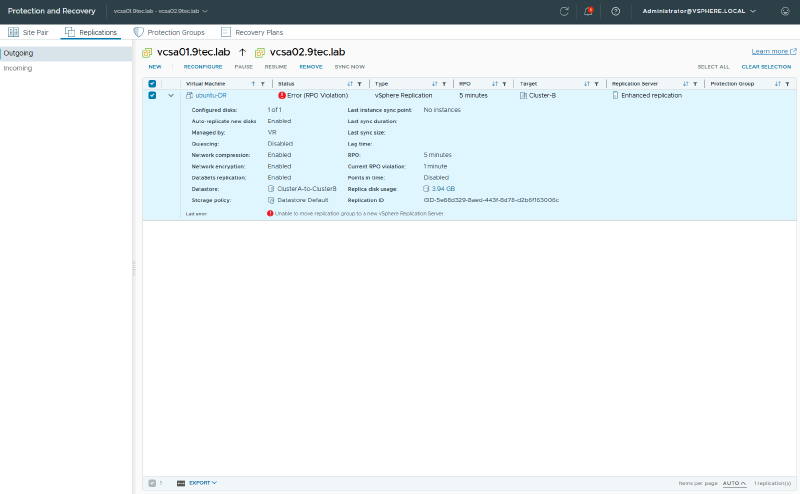Viewport: 800px width, 494px height.
Task: Open the notifications bell
Action: pyautogui.click(x=588, y=11)
